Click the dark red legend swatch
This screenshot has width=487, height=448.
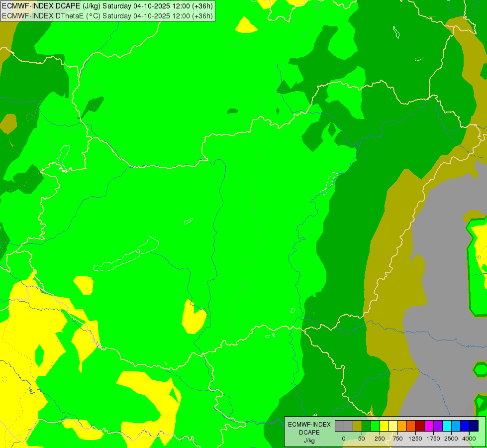(x=420, y=426)
